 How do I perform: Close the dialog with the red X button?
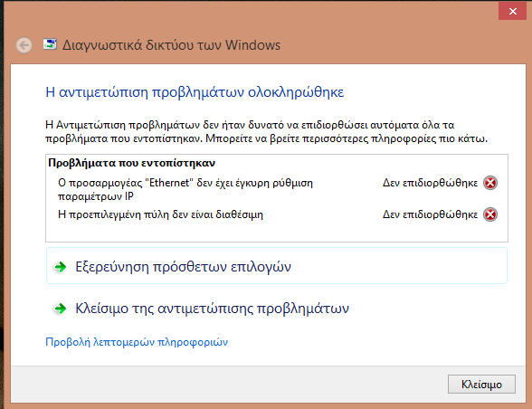(x=512, y=11)
